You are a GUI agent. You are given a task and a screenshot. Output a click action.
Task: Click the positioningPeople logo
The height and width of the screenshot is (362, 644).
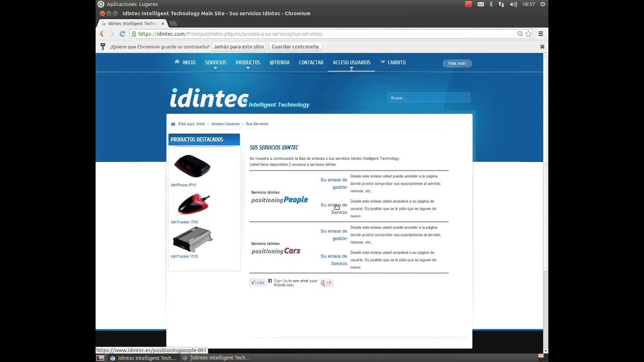tap(280, 200)
